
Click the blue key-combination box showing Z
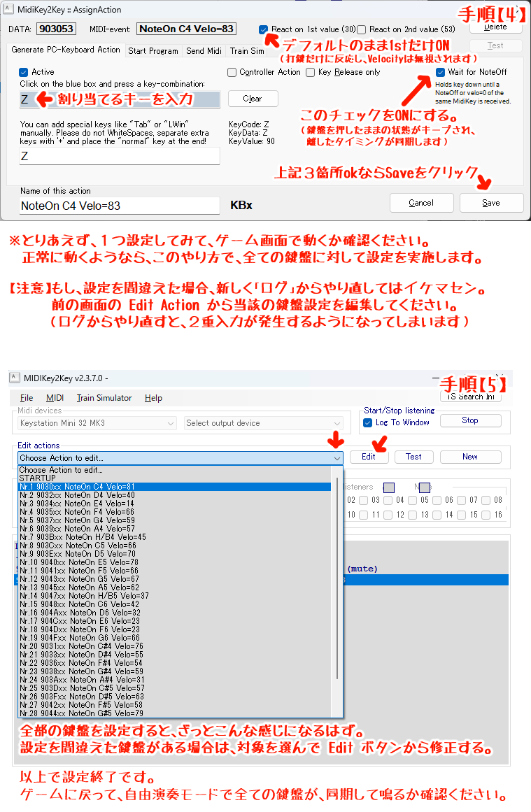pos(120,99)
